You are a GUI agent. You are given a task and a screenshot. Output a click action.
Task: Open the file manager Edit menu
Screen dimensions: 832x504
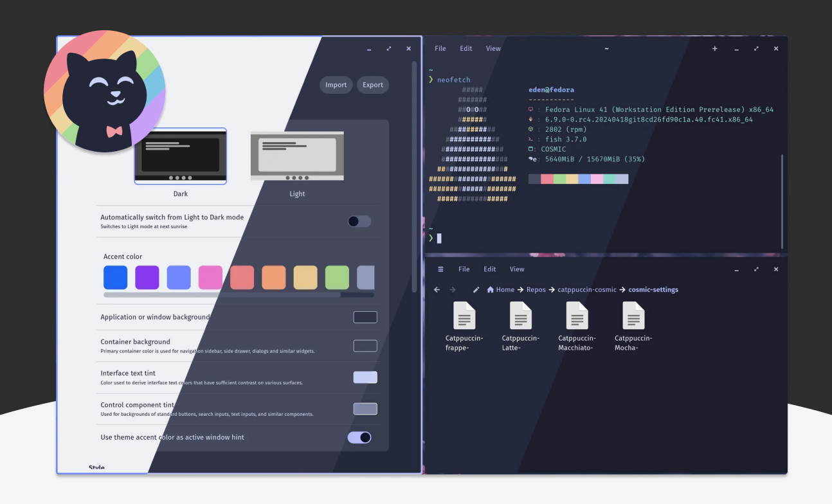point(490,269)
